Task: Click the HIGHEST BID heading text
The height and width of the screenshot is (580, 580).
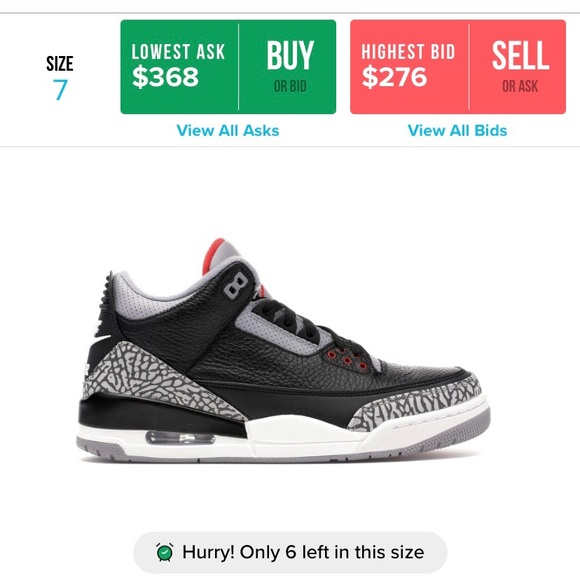Action: pos(408,52)
